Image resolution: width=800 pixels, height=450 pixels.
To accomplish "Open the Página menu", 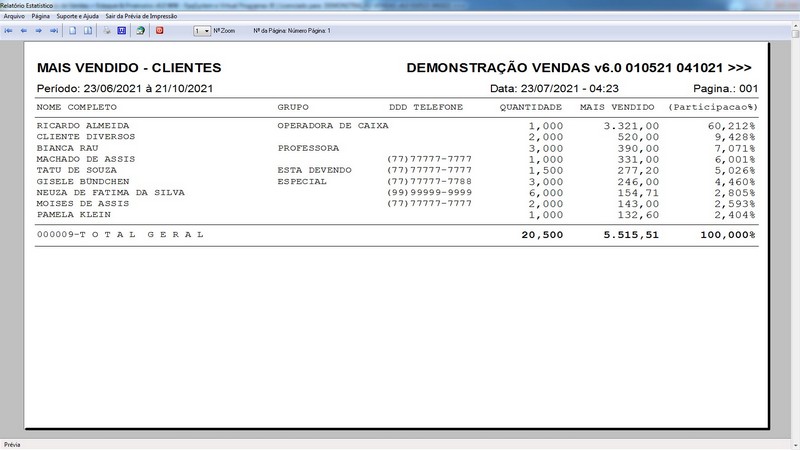I will pyautogui.click(x=41, y=16).
